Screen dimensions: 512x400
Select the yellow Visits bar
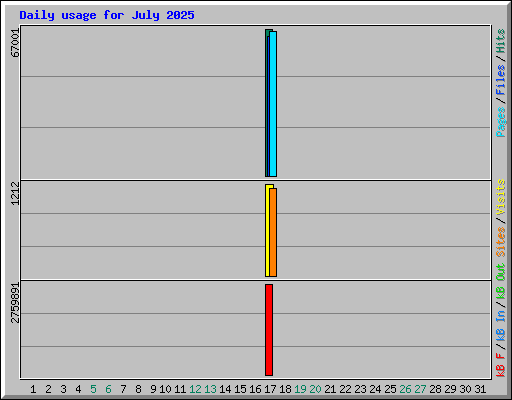click(267, 230)
